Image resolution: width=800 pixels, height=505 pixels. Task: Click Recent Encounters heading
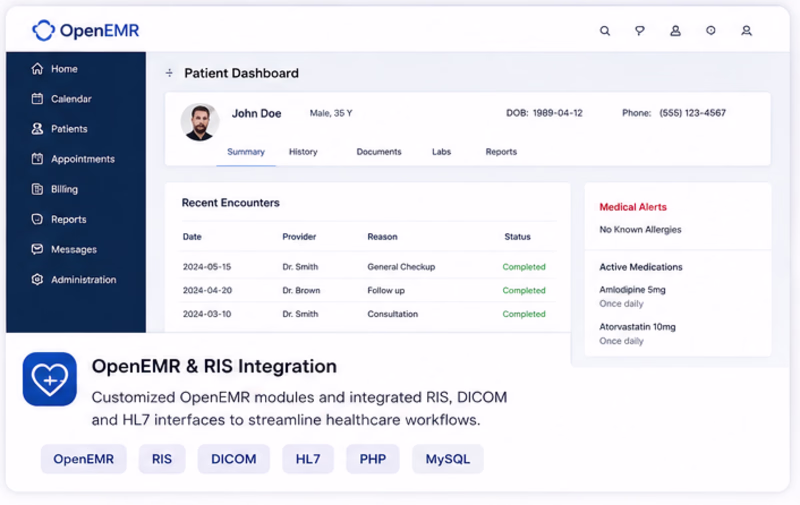coord(231,203)
